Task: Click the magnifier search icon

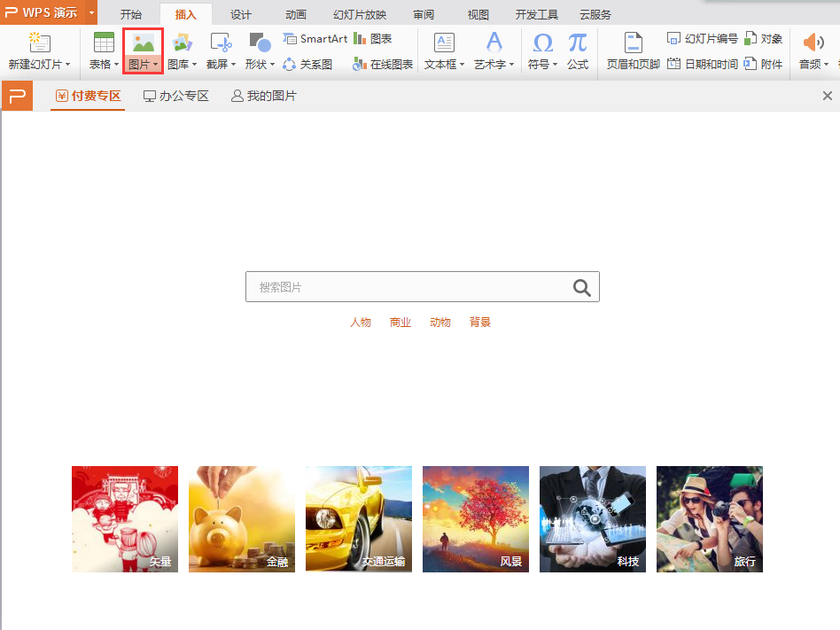Action: point(581,287)
